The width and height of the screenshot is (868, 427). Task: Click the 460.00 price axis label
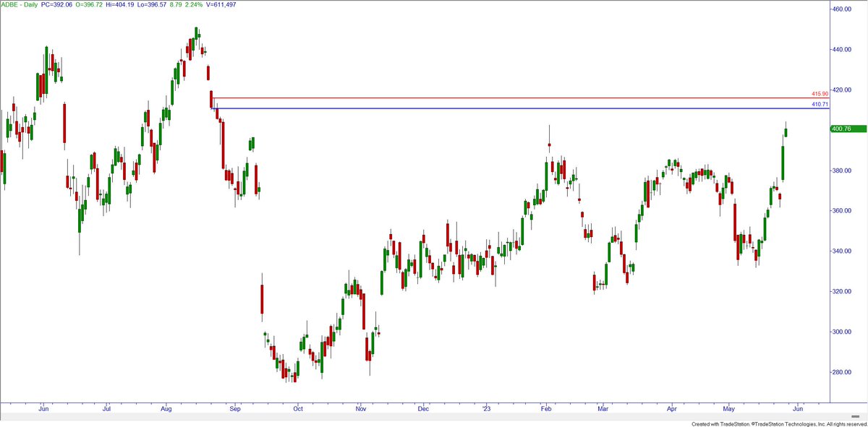coord(843,9)
